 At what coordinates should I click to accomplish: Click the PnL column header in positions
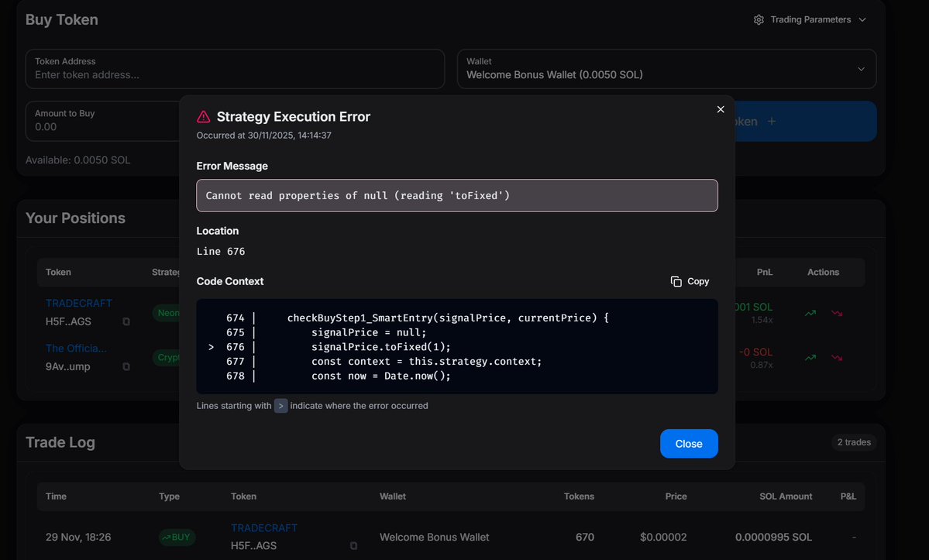tap(765, 273)
